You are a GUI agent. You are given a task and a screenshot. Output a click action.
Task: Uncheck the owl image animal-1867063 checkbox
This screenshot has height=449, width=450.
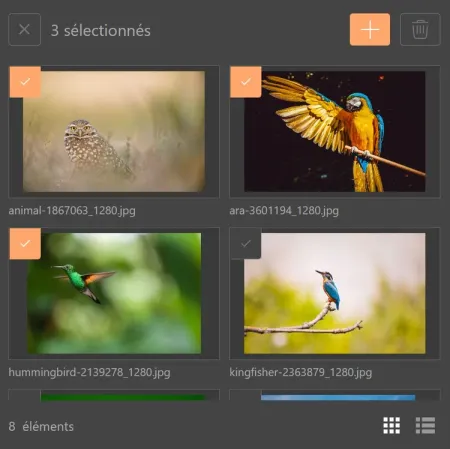[25, 82]
